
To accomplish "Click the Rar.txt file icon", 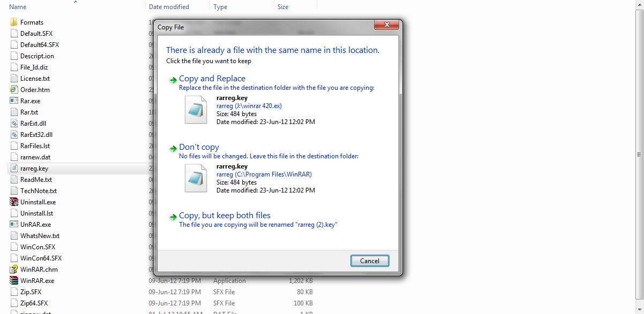I will point(14,112).
